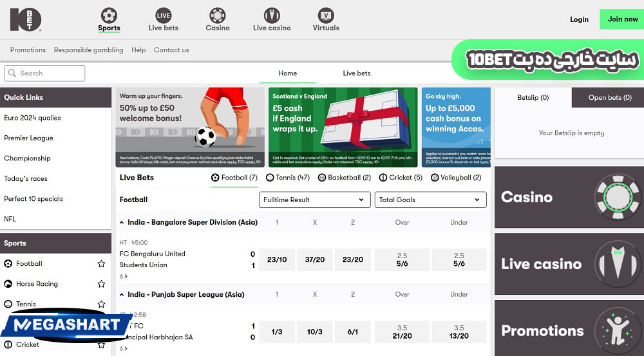Click the Promotions tile celebration icon
This screenshot has width=644, height=356.
point(618,330)
